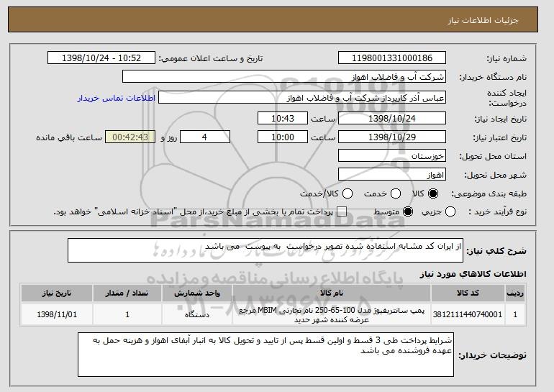
Task: Click the شماره نیاز number field
Action: click(391, 58)
